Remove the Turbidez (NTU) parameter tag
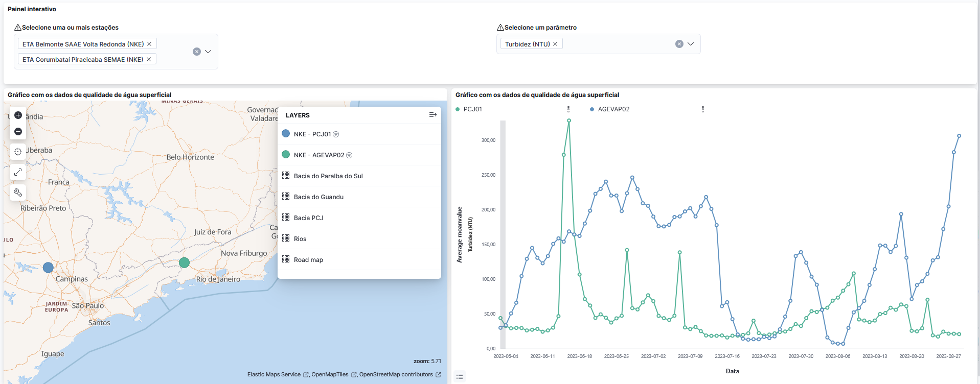The width and height of the screenshot is (980, 384). click(x=555, y=44)
